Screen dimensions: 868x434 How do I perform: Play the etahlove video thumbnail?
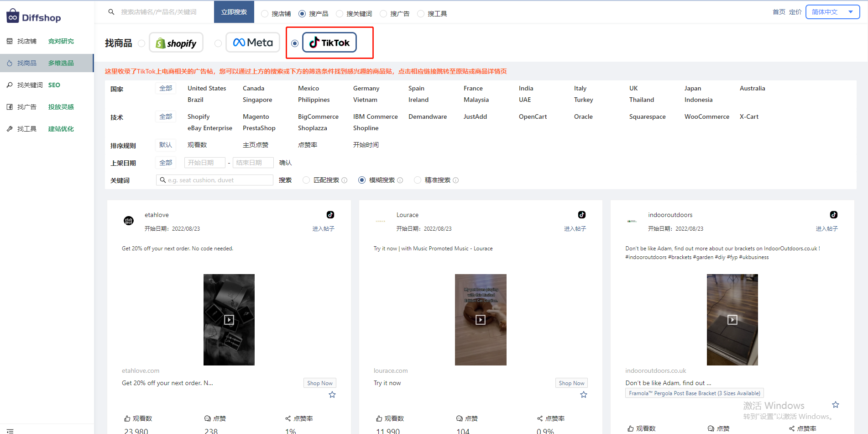click(x=229, y=320)
